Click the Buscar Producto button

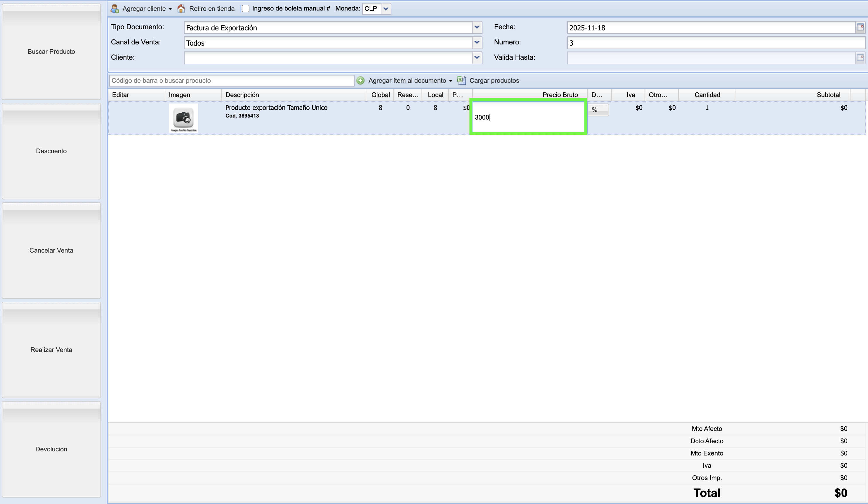click(51, 52)
